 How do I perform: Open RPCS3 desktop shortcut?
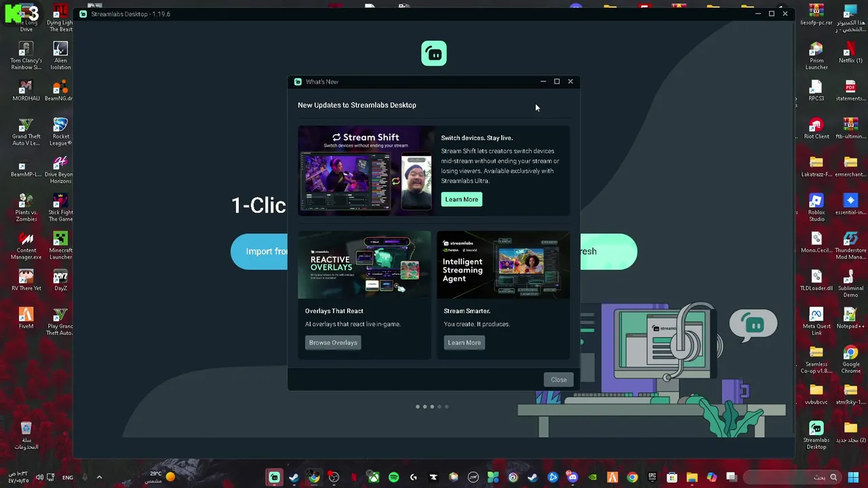point(816,91)
